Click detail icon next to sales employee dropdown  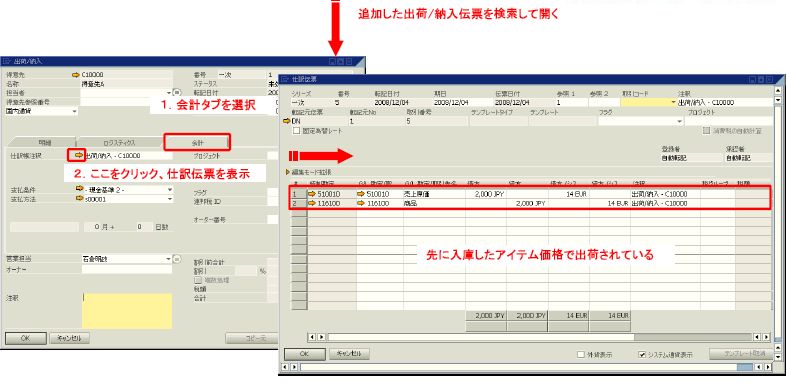[177, 259]
